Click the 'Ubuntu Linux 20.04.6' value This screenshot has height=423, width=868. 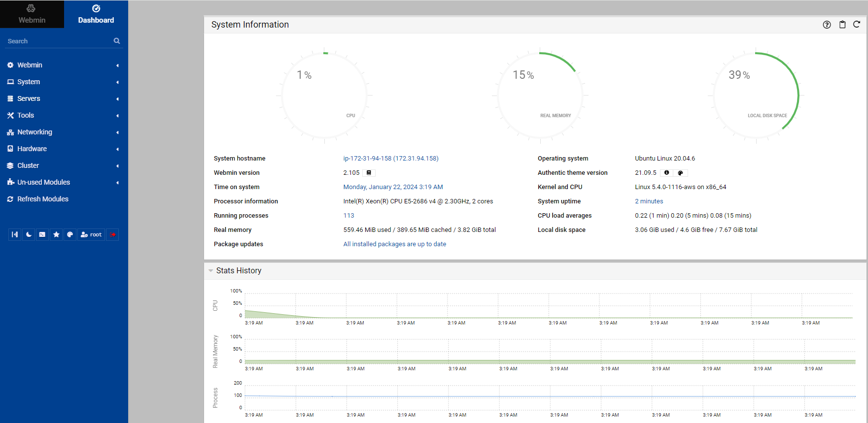point(665,159)
